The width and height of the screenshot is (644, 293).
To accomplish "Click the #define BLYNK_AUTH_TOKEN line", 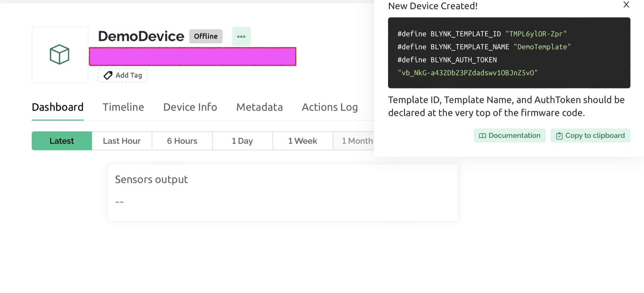I will click(447, 60).
